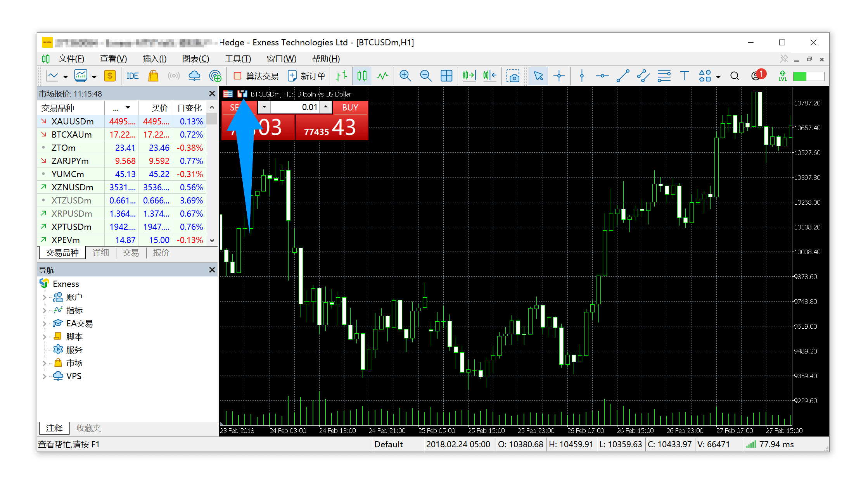The height and width of the screenshot is (488, 868).
Task: Switch to the 报价 tab
Action: (161, 253)
